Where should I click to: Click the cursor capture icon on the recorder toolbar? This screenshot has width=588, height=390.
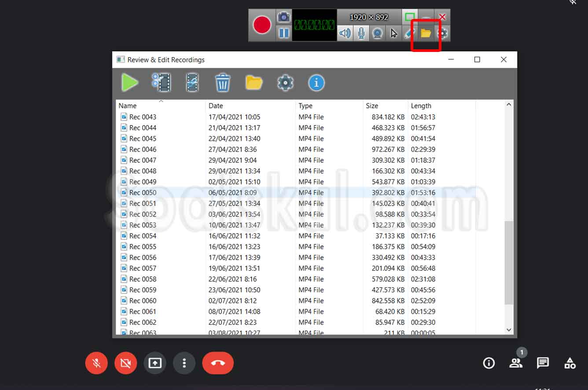click(394, 33)
